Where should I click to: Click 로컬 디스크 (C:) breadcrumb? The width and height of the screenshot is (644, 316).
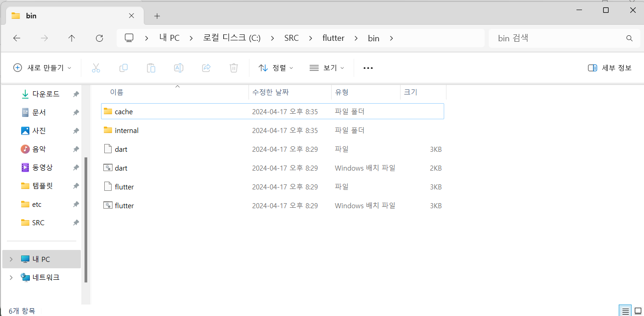[232, 38]
